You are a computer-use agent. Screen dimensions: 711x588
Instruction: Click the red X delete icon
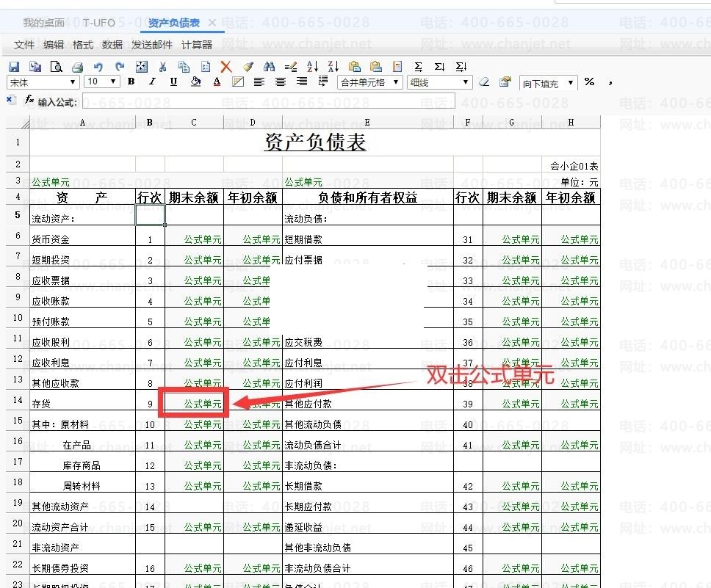click(225, 67)
